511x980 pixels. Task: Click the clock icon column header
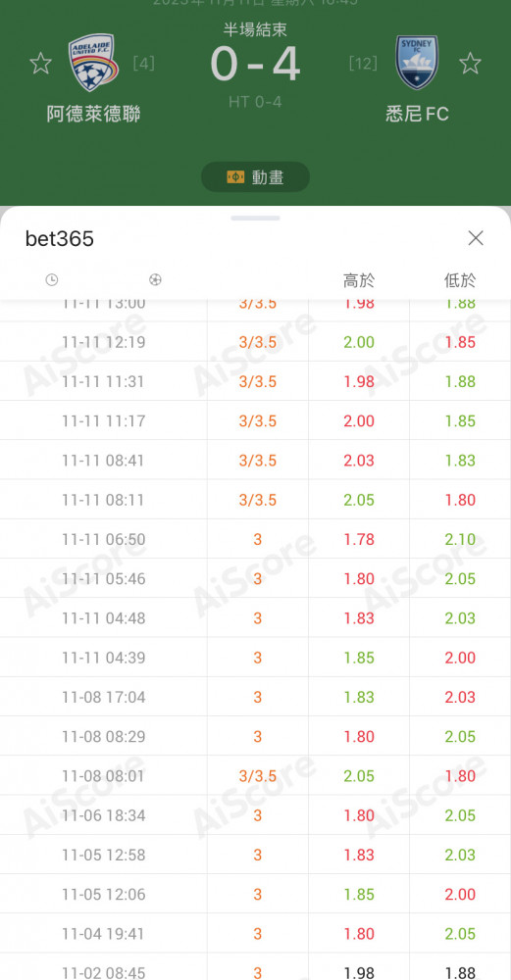[x=52, y=280]
